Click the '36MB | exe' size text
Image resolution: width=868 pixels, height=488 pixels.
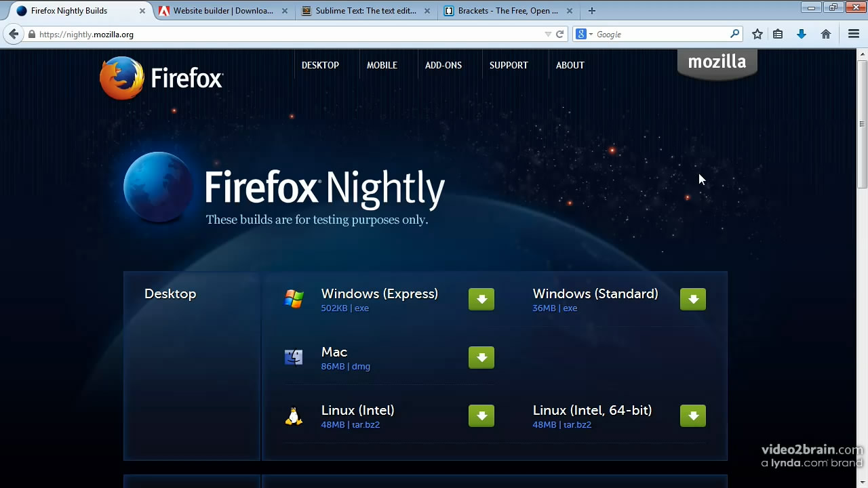coord(555,308)
